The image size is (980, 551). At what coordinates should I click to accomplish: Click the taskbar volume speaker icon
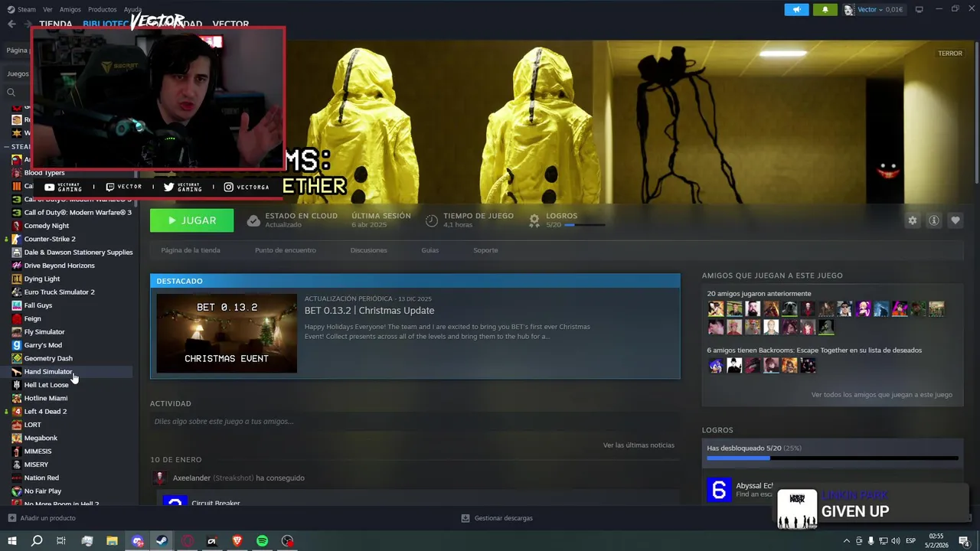pos(895,541)
